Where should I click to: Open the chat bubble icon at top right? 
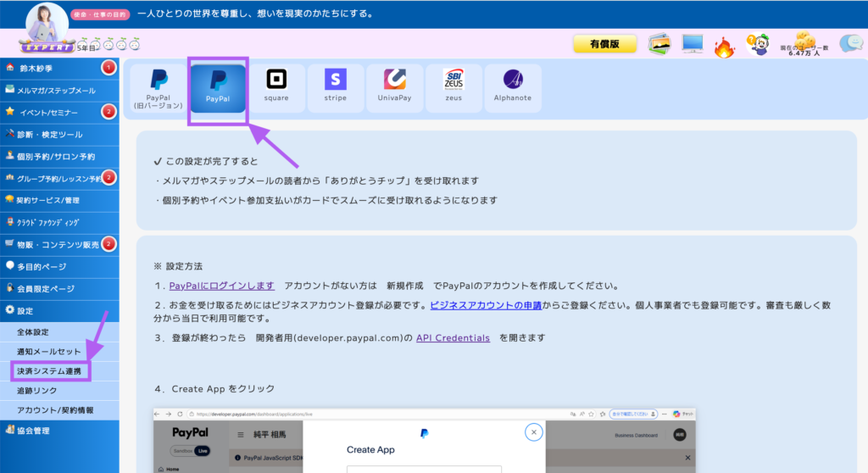click(x=850, y=44)
